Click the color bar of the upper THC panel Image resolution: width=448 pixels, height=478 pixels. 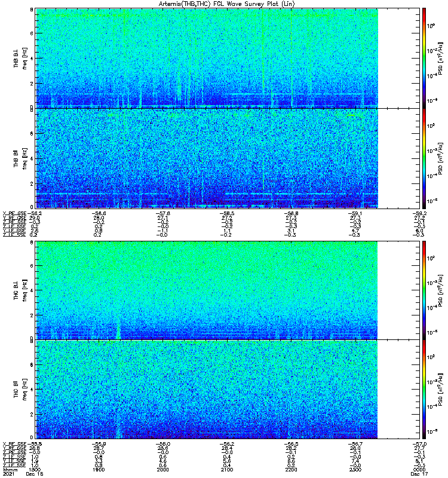(x=424, y=290)
